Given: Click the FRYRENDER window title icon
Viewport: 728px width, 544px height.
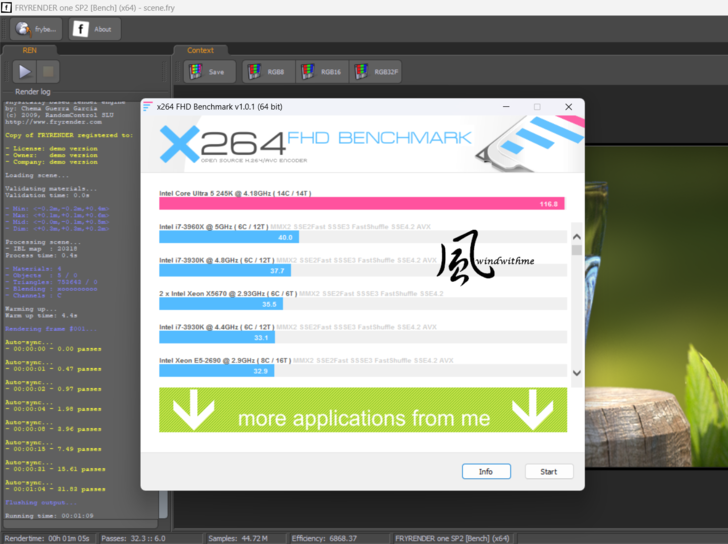Looking at the screenshot, I should [x=7, y=6].
